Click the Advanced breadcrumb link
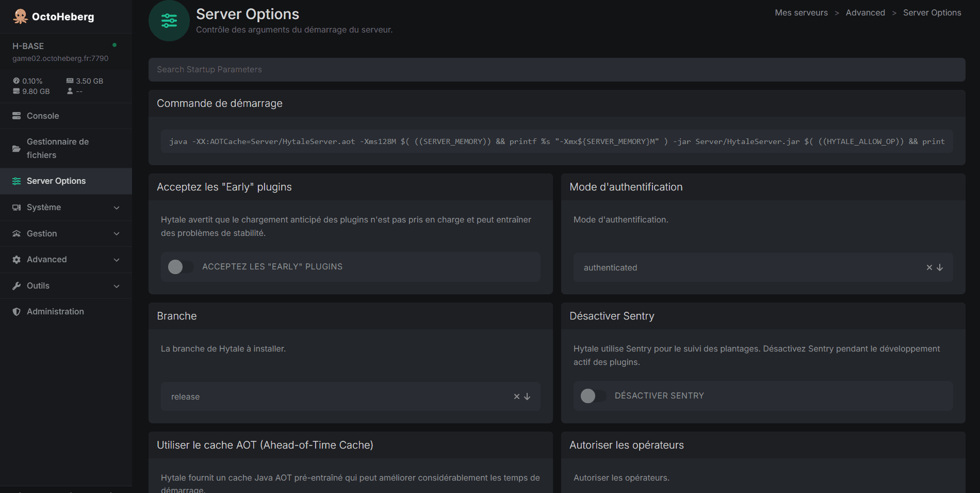The image size is (980, 493). pyautogui.click(x=865, y=12)
